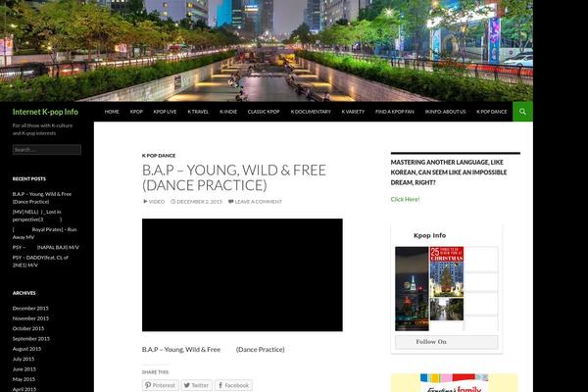Click the B.A.P – Young, Wild & Free headline
The width and height of the screenshot is (588, 392).
tap(234, 177)
